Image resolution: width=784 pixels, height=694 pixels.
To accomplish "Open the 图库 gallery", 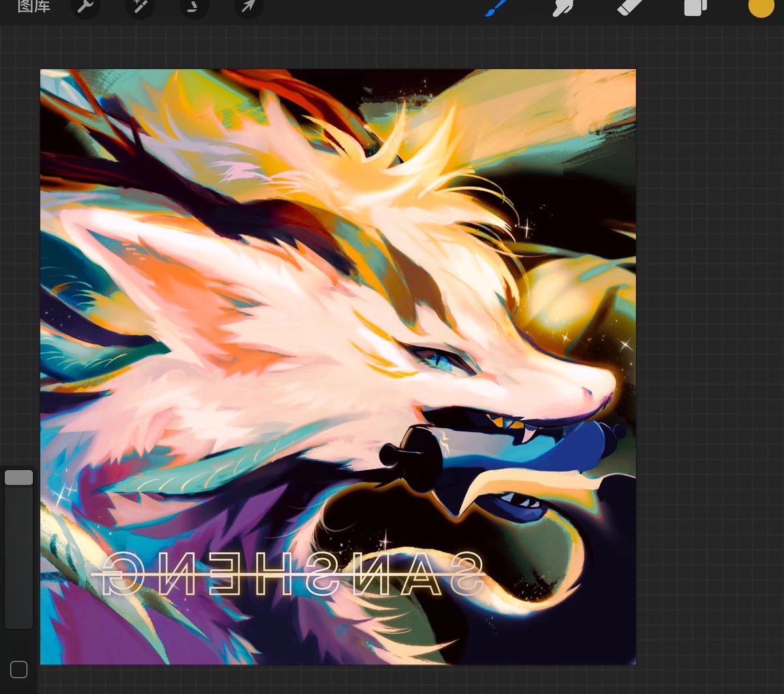I will click(x=34, y=7).
